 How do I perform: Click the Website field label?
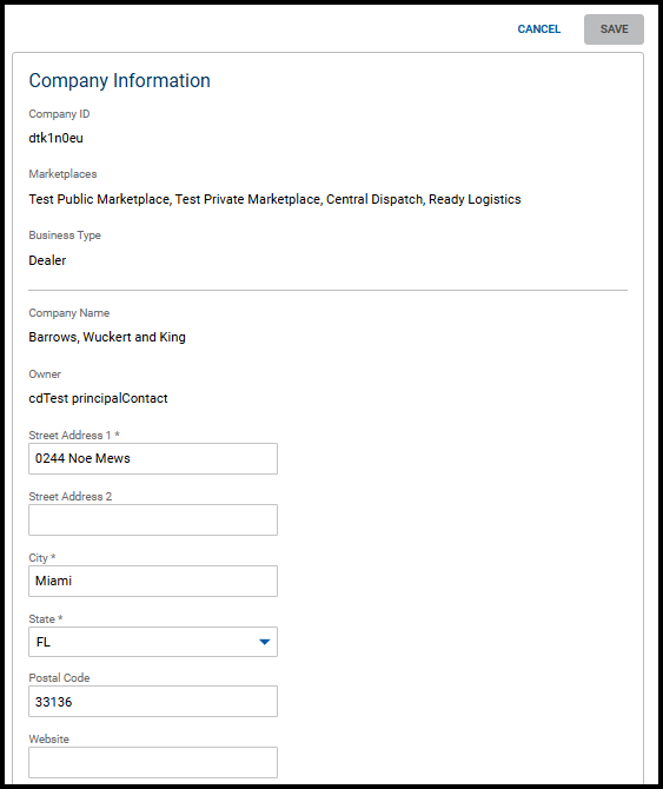pyautogui.click(x=49, y=739)
